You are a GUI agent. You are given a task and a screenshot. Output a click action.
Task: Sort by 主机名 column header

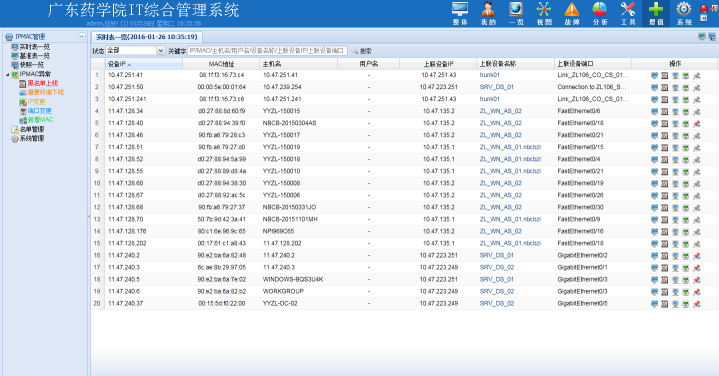[299, 64]
